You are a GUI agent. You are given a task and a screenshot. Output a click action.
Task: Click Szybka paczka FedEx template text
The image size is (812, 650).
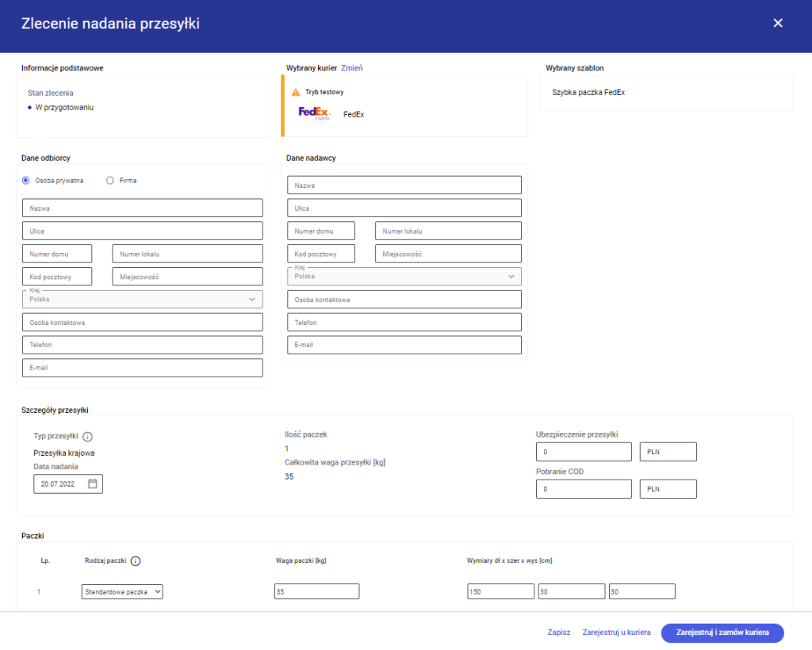(588, 92)
